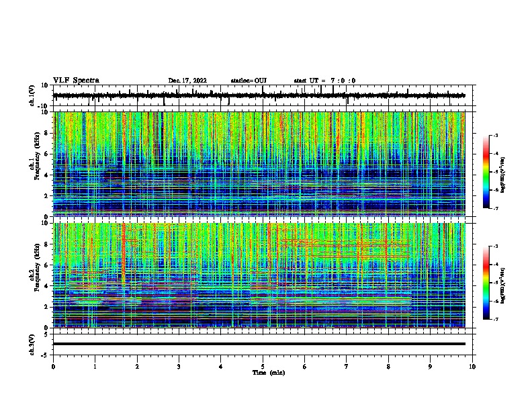The width and height of the screenshot is (532, 411).
Task: Select the "-7" label on ch.2 color scale
Action: click(x=495, y=320)
